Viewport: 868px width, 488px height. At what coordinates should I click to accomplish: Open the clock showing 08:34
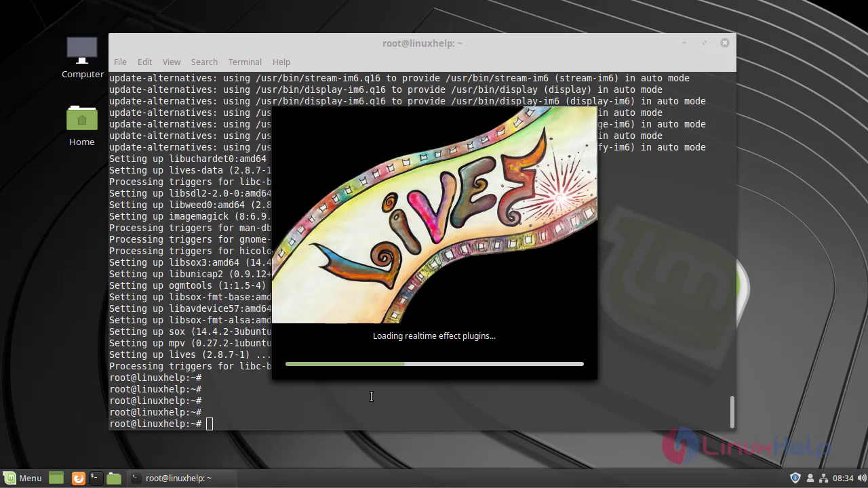pyautogui.click(x=843, y=478)
